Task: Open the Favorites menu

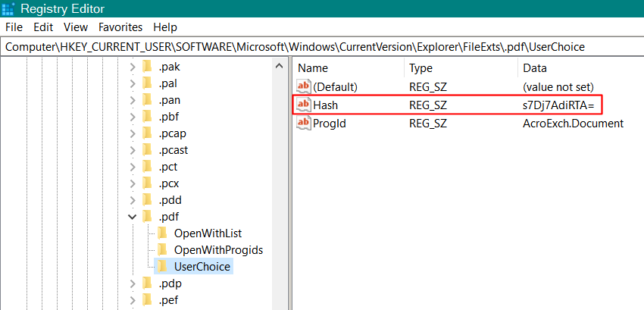Action: (x=120, y=27)
